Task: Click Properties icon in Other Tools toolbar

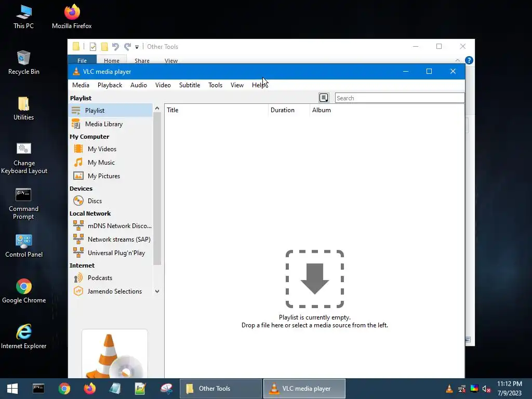Action: (93, 47)
